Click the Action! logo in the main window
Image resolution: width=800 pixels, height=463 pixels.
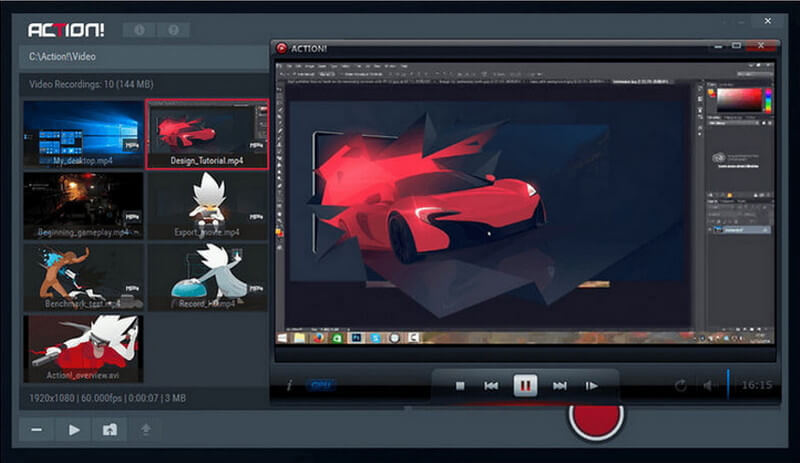(66, 30)
